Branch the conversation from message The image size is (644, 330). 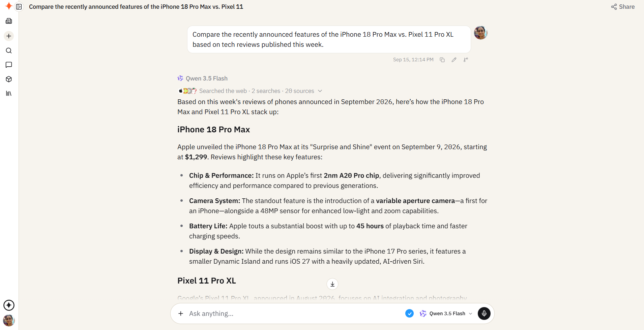[x=466, y=60]
